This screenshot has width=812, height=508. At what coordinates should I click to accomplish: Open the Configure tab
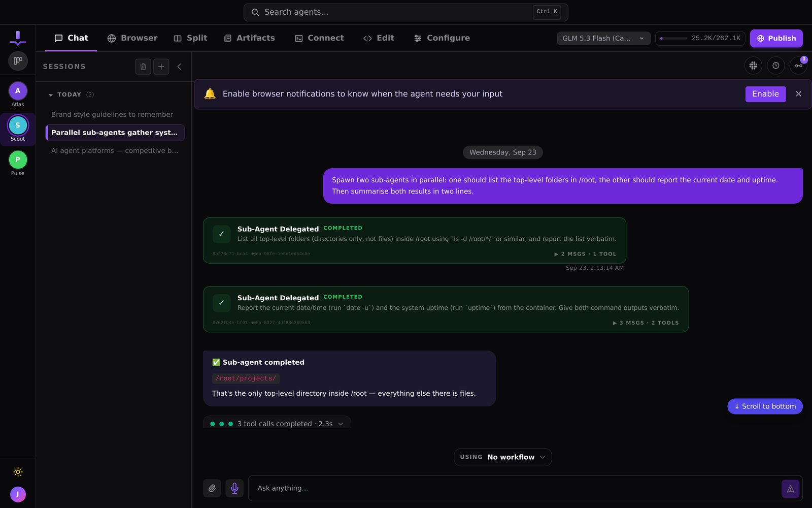coord(442,38)
